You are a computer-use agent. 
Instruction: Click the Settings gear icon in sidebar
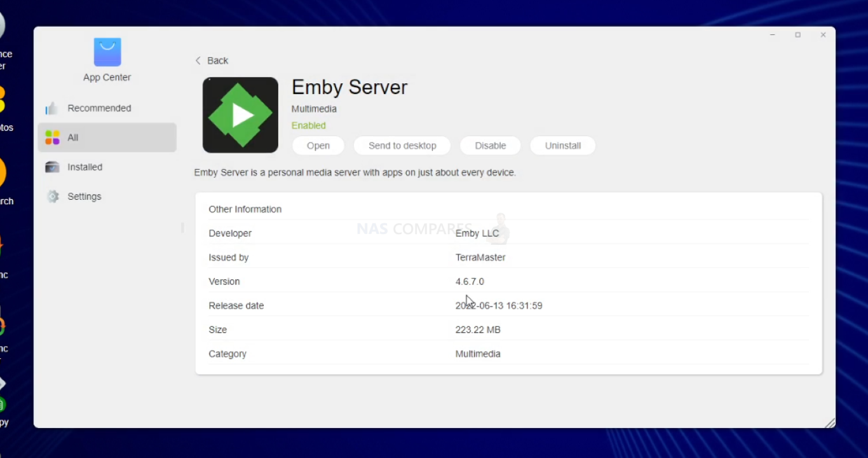point(53,197)
